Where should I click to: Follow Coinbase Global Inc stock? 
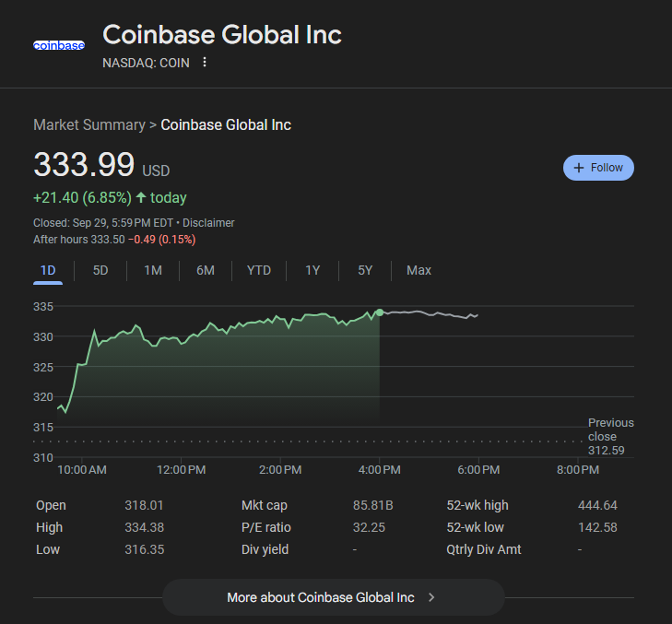tap(598, 168)
